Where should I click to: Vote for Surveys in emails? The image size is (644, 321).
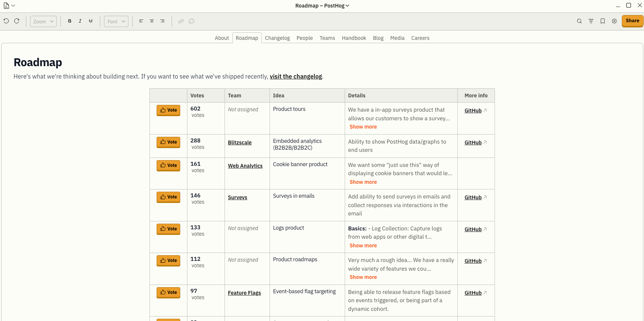tap(168, 197)
